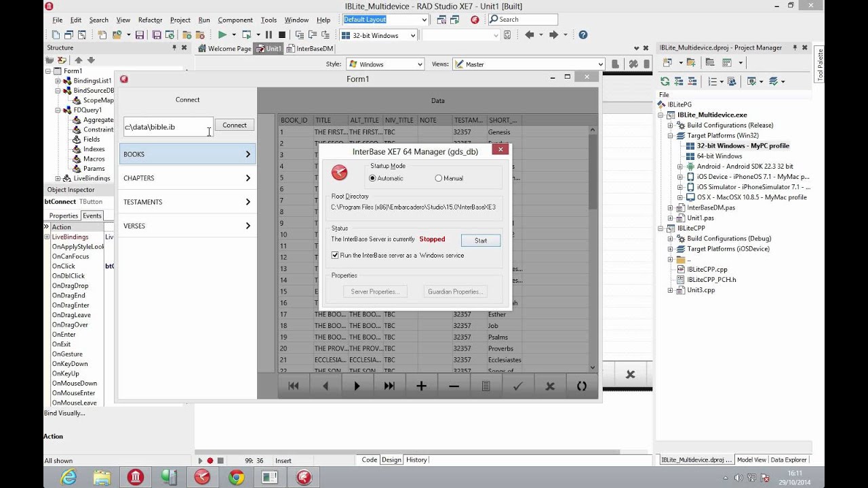Open the Default Layout dropdown
Viewport: 868px width, 488px height.
click(x=425, y=20)
